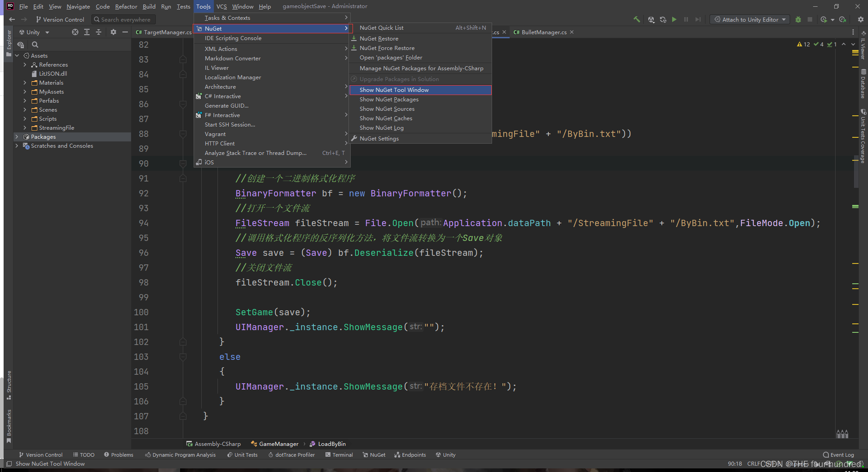Screen dimensions: 868x472
Task: Open the Unity view dropdown in Explorer
Action: point(34,32)
